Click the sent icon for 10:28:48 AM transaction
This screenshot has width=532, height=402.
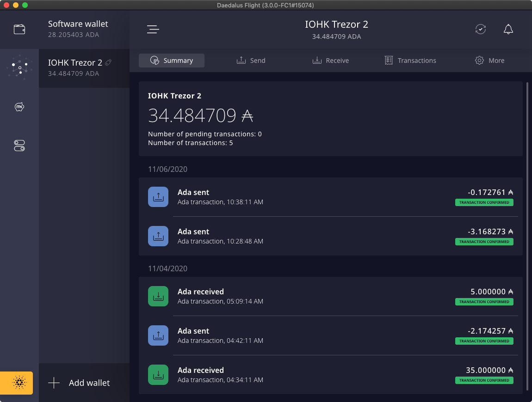point(158,236)
